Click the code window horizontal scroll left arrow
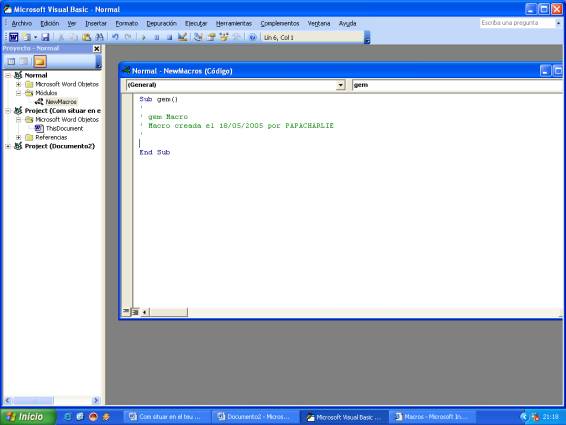566x425 pixels. 144,312
